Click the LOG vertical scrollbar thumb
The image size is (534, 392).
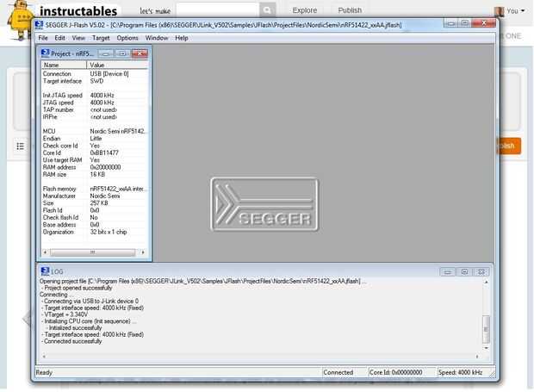(x=487, y=329)
